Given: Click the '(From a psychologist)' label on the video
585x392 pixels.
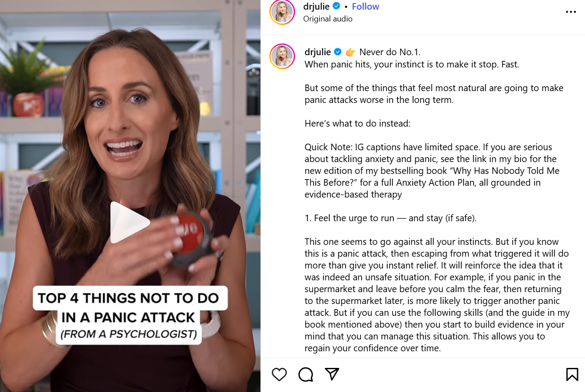Looking at the screenshot, I should tap(128, 334).
